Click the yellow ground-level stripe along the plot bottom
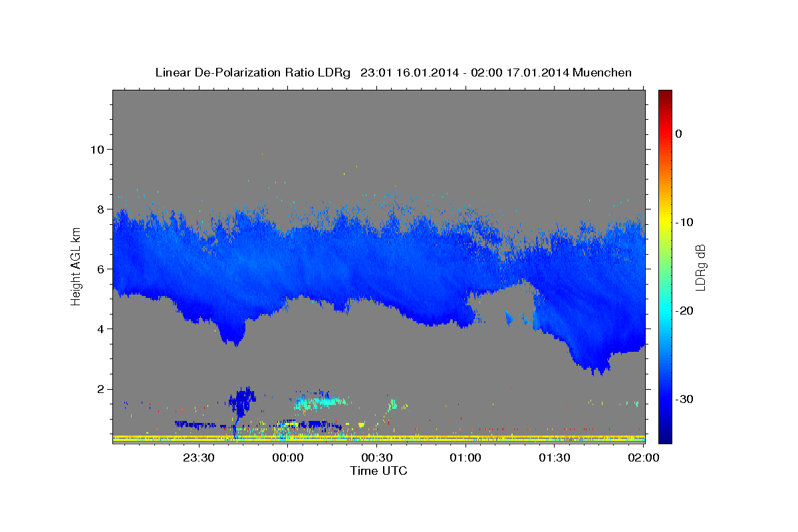This screenshot has width=798, height=532. [379, 438]
